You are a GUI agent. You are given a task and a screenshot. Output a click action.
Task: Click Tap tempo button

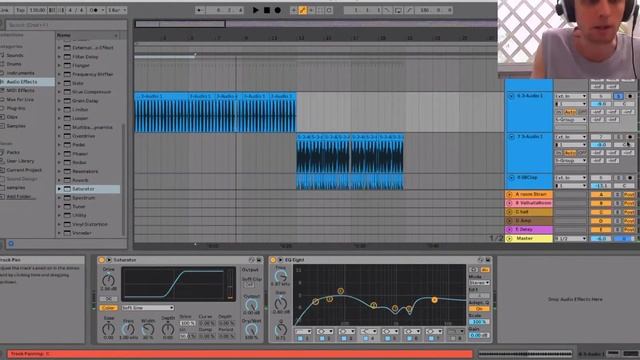point(20,10)
